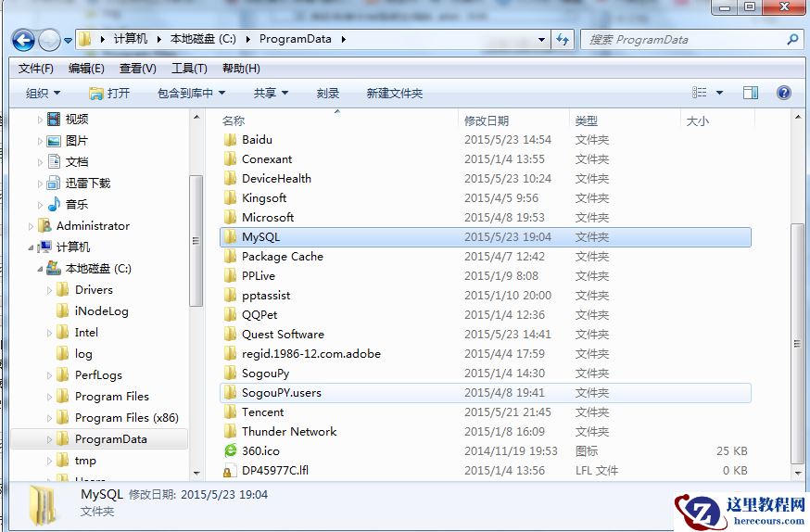
Task: Click file list scrollbar up arrow
Action: tap(798, 118)
